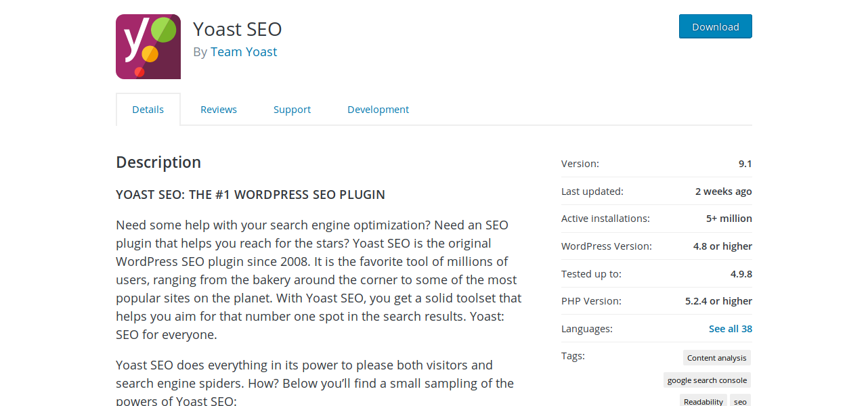Click the 2 weeks ago last updated value

pos(724,191)
